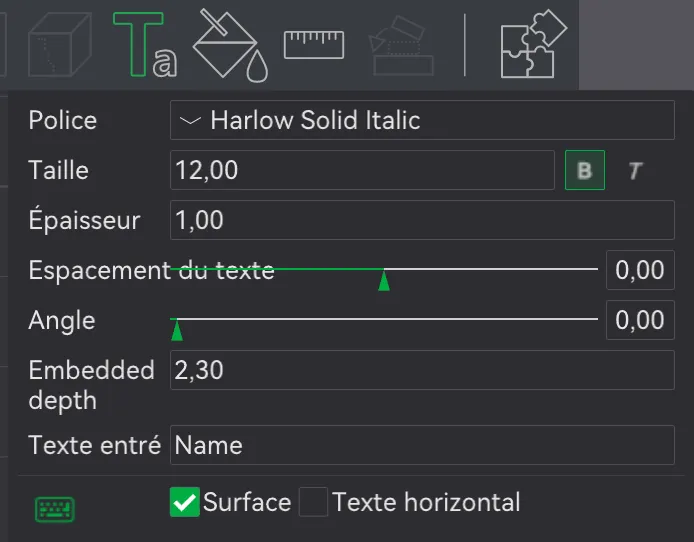The width and height of the screenshot is (694, 542).
Task: Activate the ruler Measure tool
Action: click(314, 44)
